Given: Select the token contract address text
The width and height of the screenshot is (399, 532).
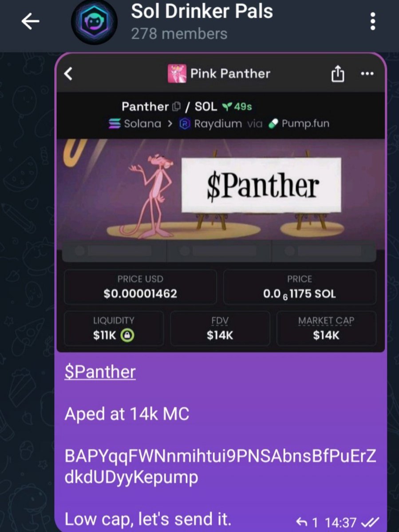Looking at the screenshot, I should tap(220, 467).
